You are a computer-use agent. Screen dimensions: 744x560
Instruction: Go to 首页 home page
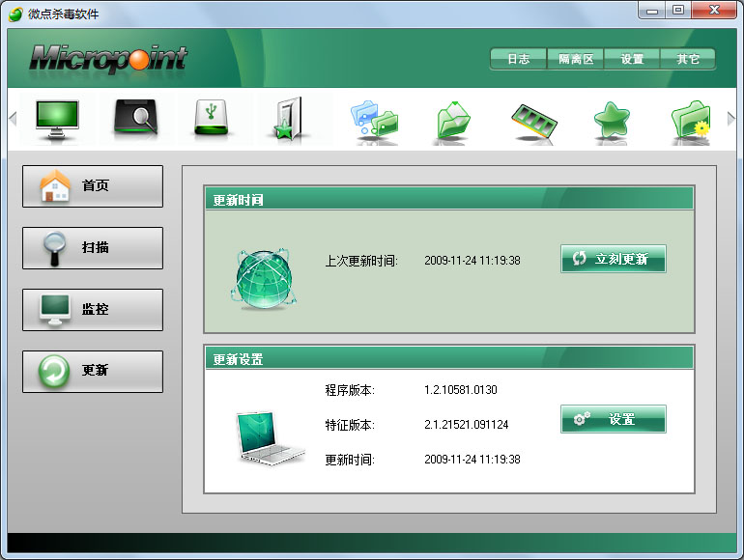[x=93, y=186]
